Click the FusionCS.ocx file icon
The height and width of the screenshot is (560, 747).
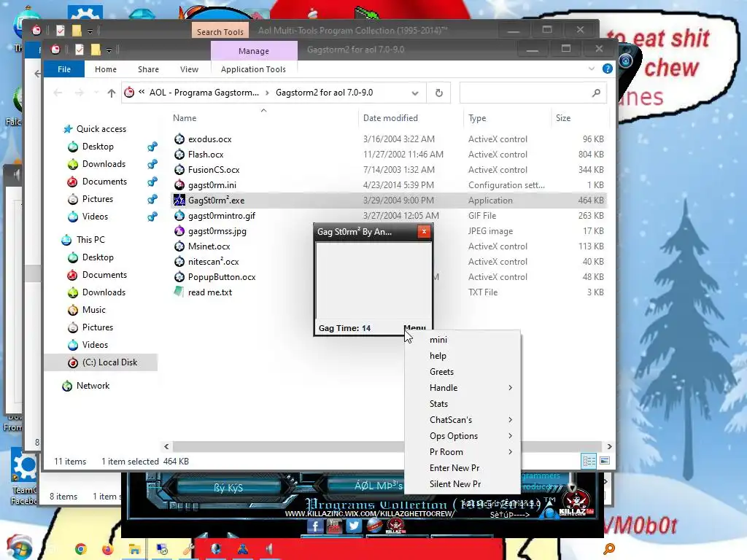[x=179, y=169]
